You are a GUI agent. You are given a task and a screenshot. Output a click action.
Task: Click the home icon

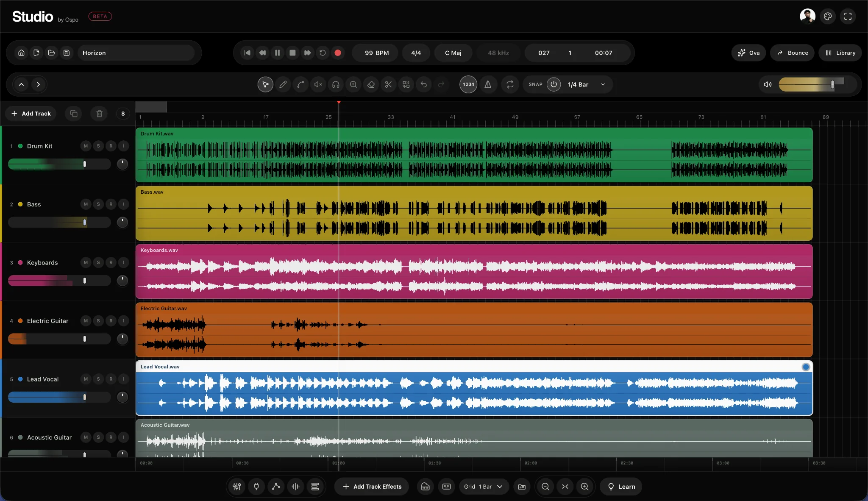click(x=21, y=53)
